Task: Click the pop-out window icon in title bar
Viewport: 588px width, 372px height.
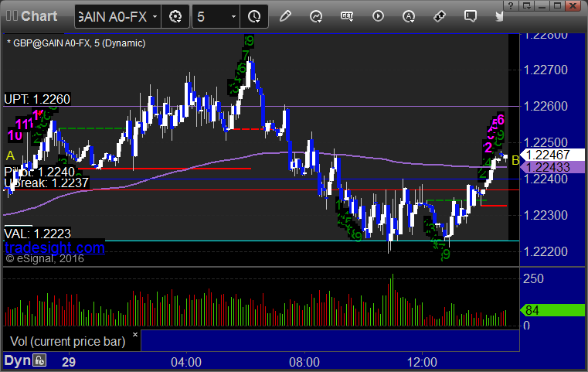Action: click(x=527, y=5)
